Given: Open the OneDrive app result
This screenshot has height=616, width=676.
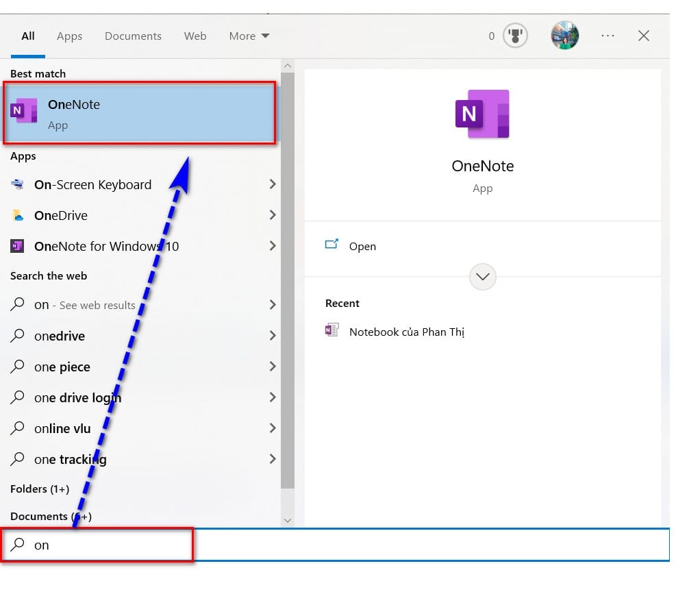Looking at the screenshot, I should 60,215.
